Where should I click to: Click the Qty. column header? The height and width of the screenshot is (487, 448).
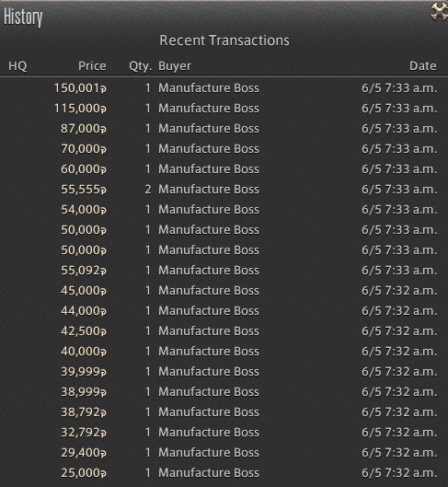click(140, 66)
